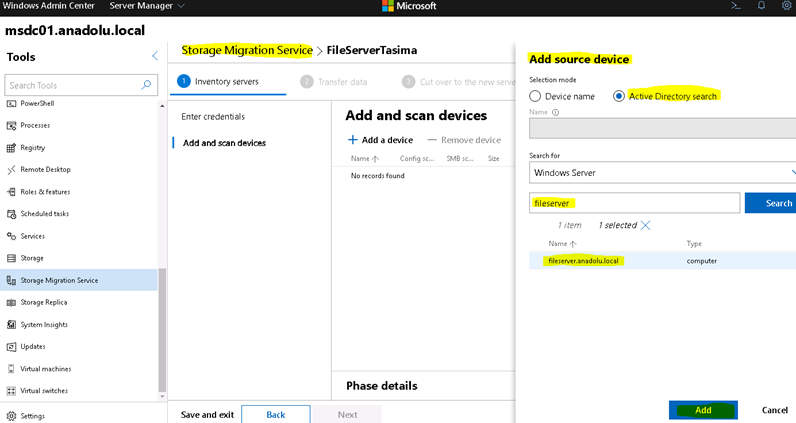This screenshot has width=796, height=423.
Task: Open the Storage Replica tool icon
Action: 11,303
